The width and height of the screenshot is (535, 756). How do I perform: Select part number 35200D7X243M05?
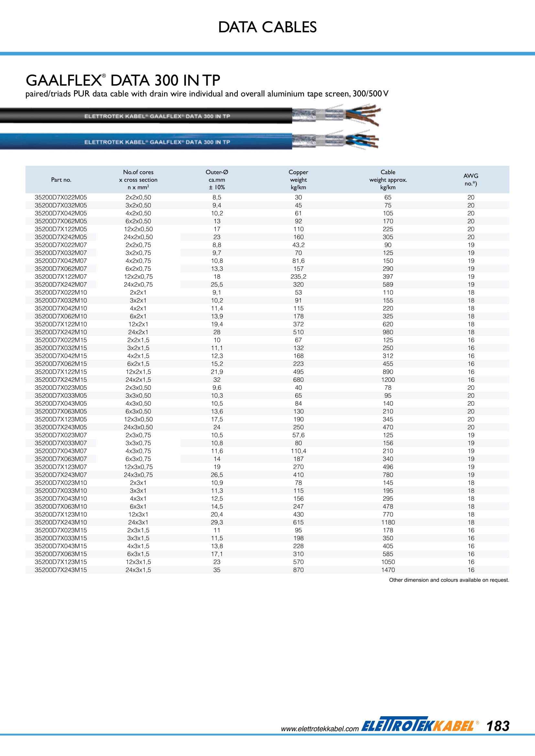pos(61,427)
